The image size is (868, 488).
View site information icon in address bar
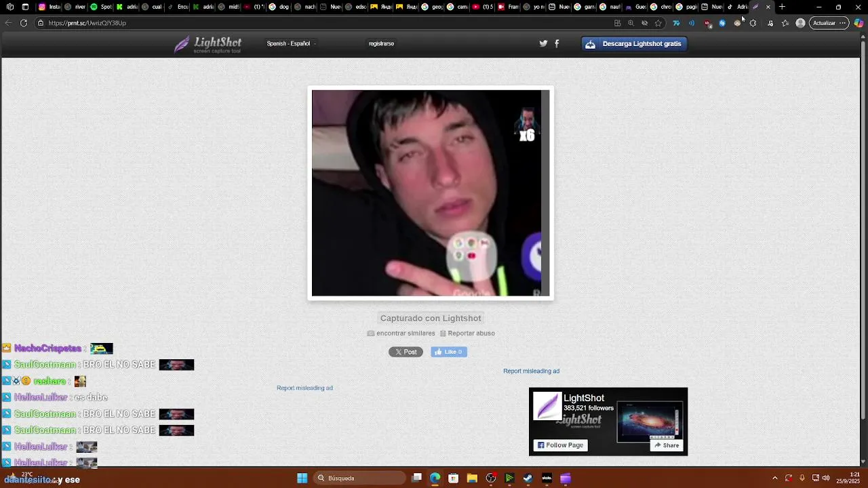pos(41,23)
